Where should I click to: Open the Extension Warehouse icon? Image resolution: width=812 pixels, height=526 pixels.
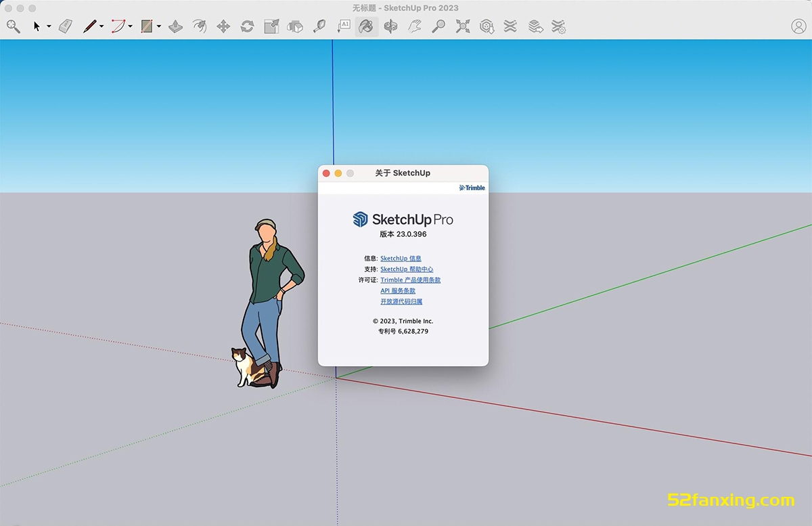click(510, 26)
